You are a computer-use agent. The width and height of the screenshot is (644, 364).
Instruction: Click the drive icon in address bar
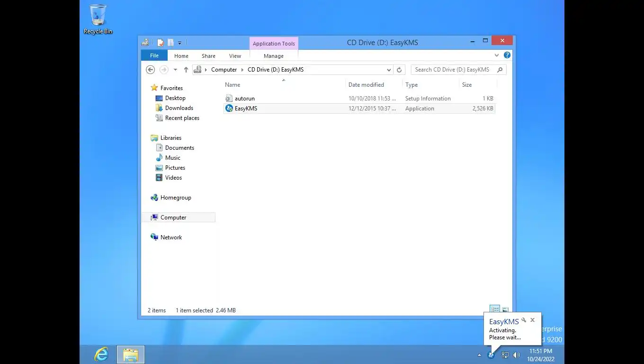pyautogui.click(x=198, y=70)
